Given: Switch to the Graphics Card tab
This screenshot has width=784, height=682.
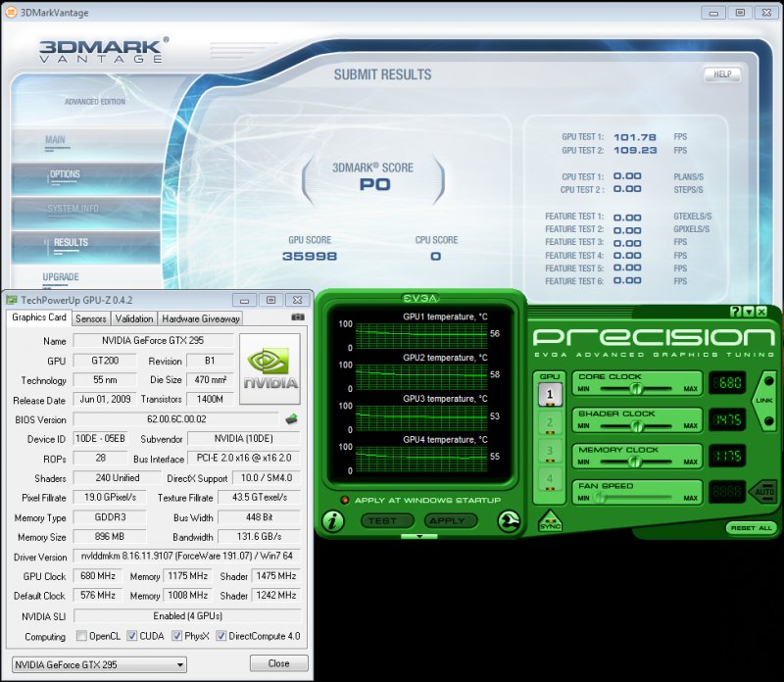Looking at the screenshot, I should (39, 317).
